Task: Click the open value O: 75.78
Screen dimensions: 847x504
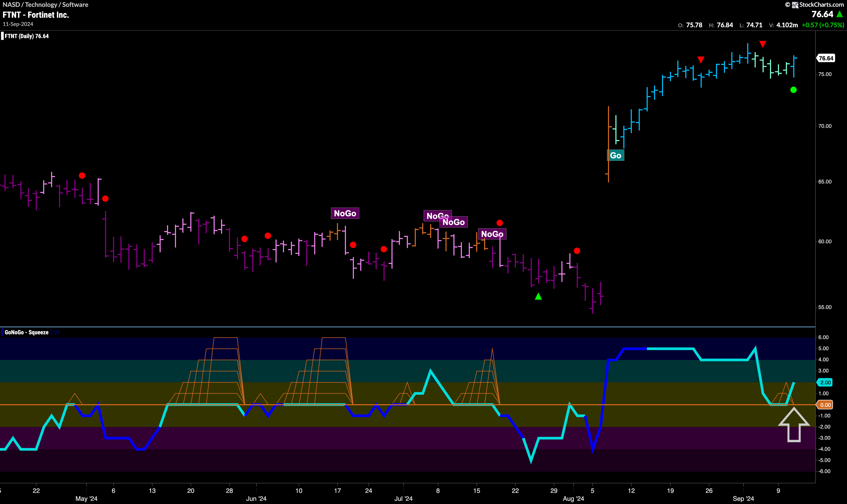Action: pyautogui.click(x=690, y=25)
